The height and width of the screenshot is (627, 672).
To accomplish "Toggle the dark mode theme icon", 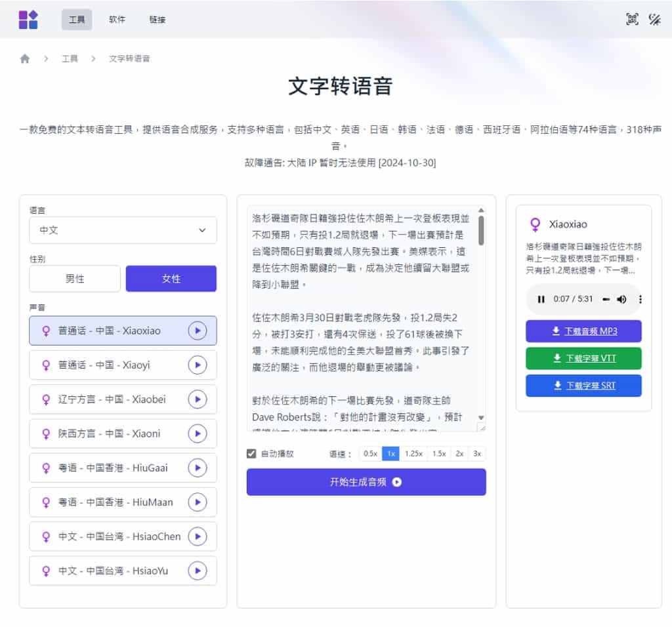I will [x=654, y=19].
